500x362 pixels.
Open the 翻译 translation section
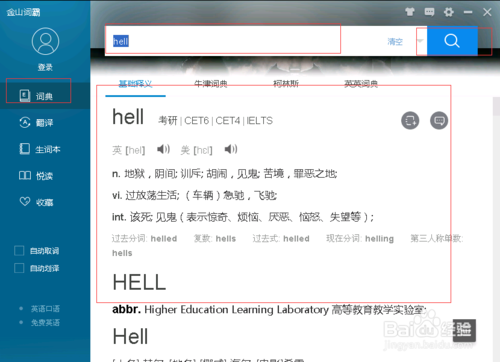pos(45,123)
